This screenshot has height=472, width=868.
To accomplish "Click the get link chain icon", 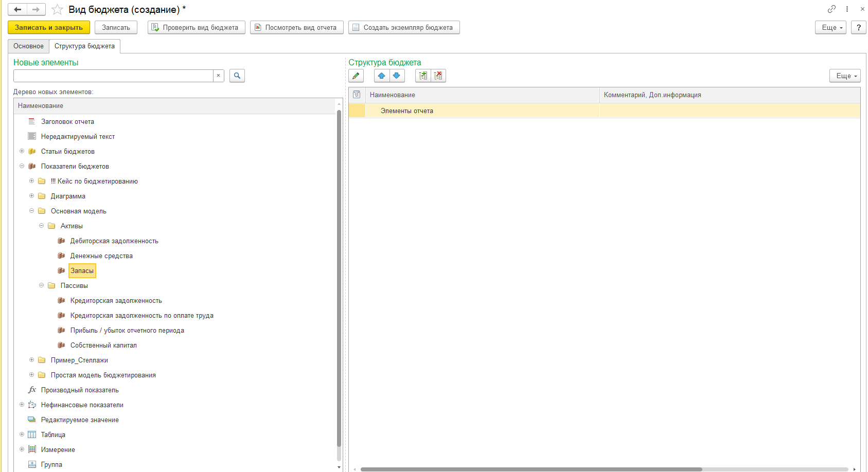I will [831, 9].
